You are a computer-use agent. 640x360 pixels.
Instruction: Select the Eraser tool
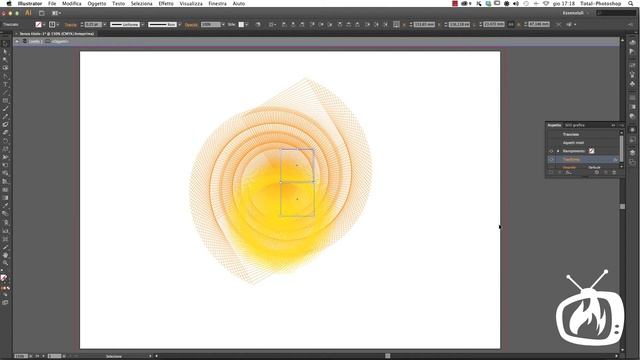click(x=5, y=133)
